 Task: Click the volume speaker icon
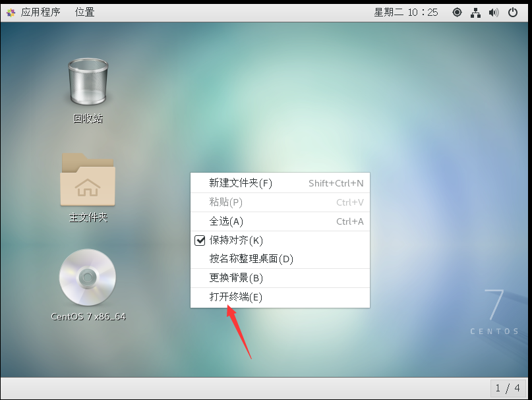tap(494, 13)
